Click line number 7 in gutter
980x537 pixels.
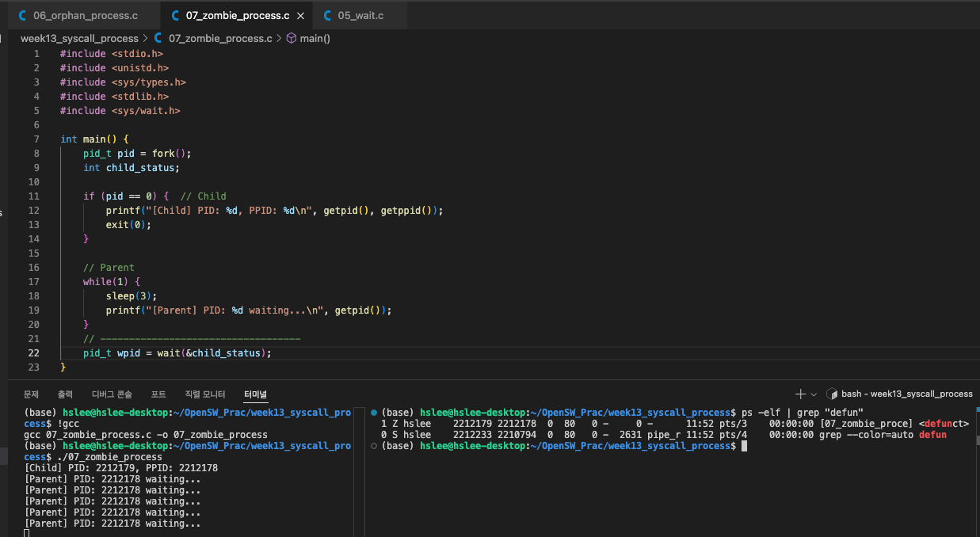pos(36,139)
